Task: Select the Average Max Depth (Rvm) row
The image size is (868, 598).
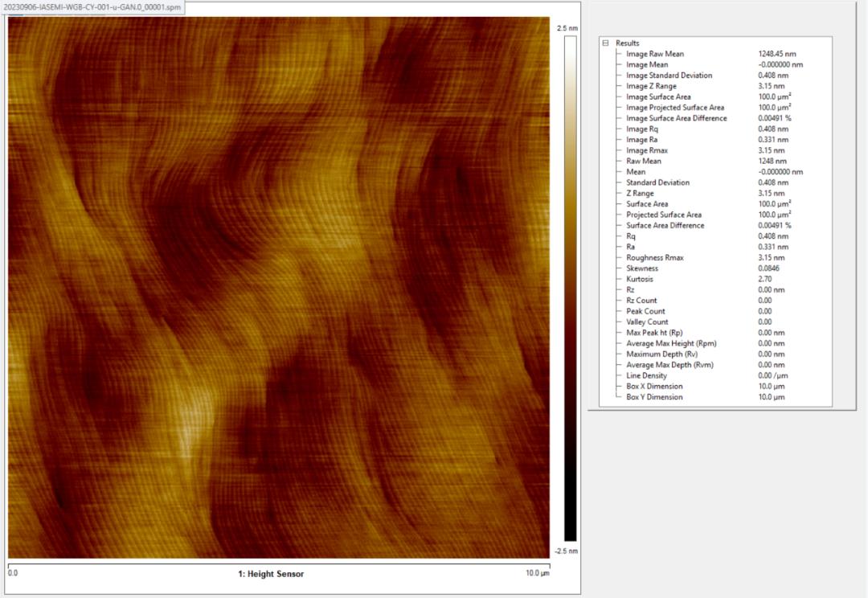Action: coord(714,365)
